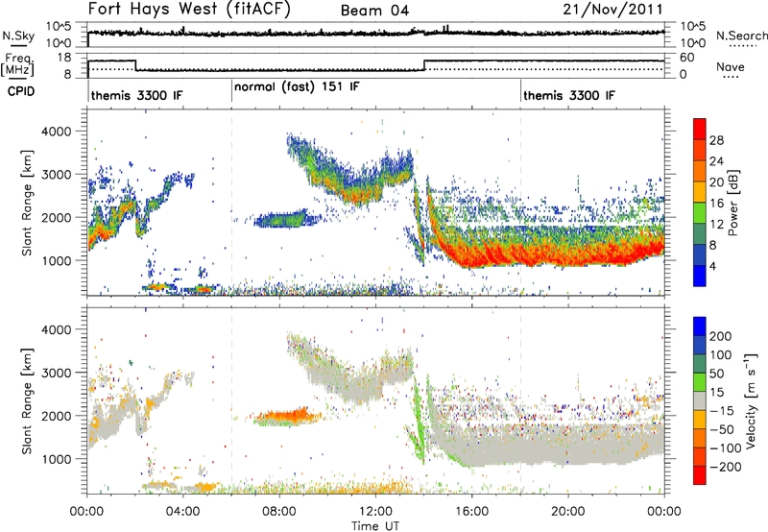
Task: Click the '16:00' time axis label
Action: pos(471,512)
